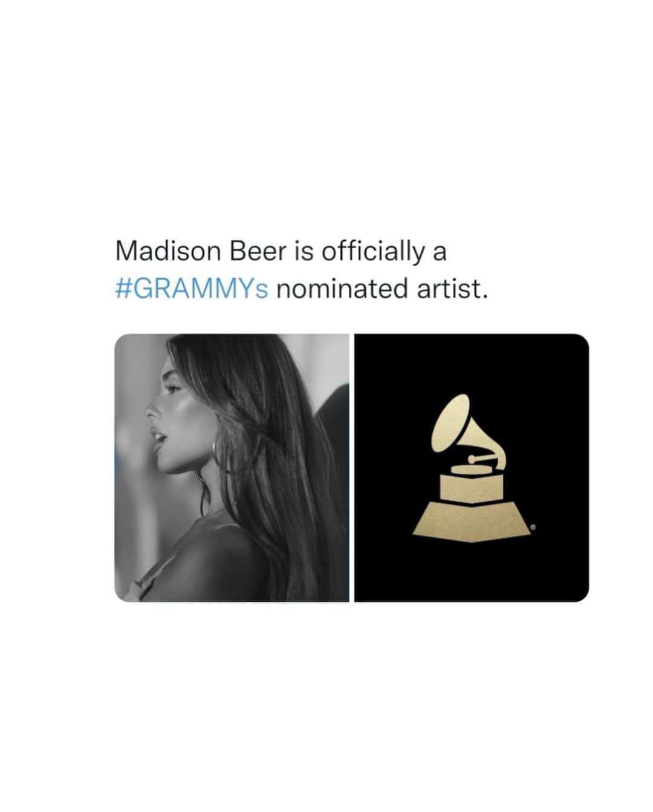Click the blank white area below the images
653x812 pixels.
pyautogui.click(x=326, y=708)
